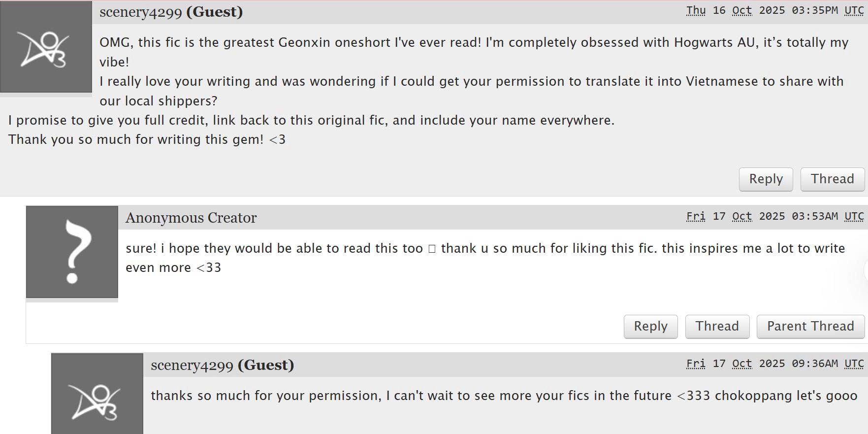Click the 'Anonymous Creator' name heading
The height and width of the screenshot is (434, 868).
click(x=191, y=218)
